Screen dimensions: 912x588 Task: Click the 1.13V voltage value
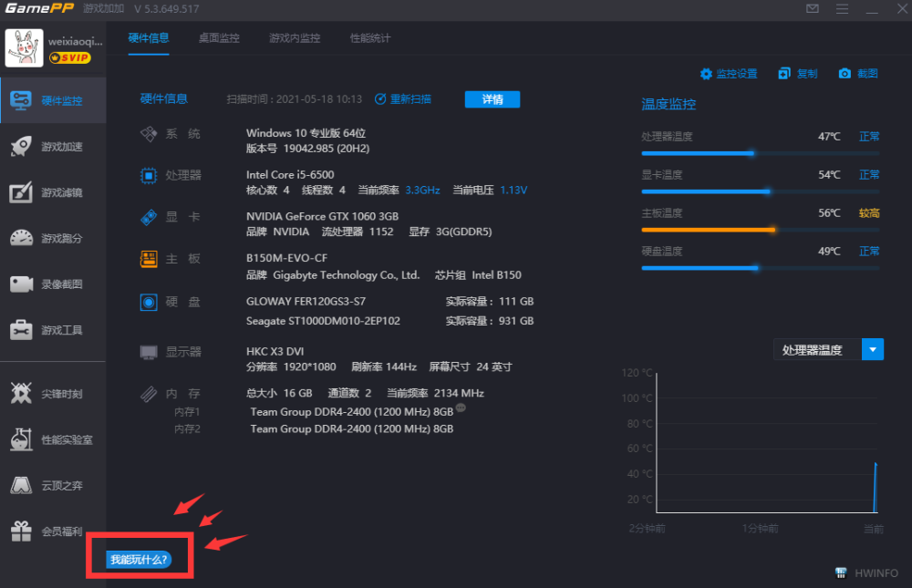click(x=513, y=191)
